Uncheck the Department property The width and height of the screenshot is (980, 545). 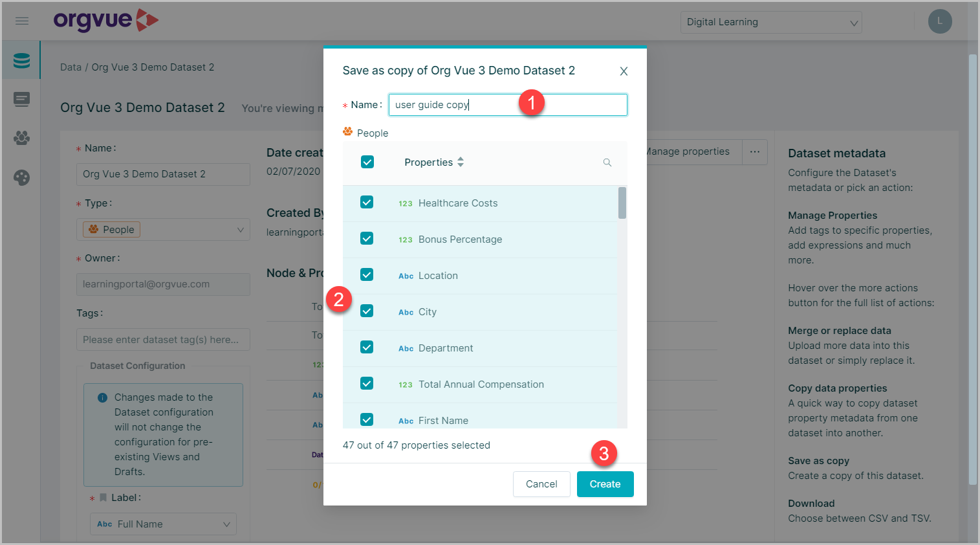(367, 348)
